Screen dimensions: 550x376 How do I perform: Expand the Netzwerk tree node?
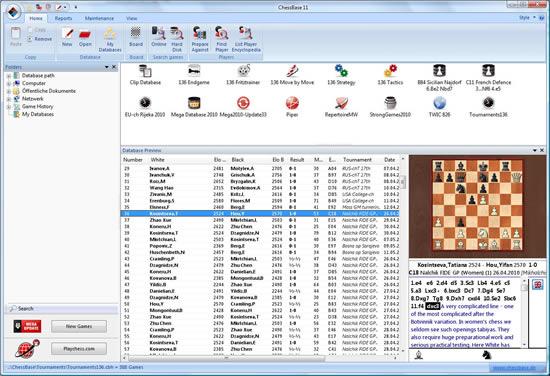tap(9, 99)
